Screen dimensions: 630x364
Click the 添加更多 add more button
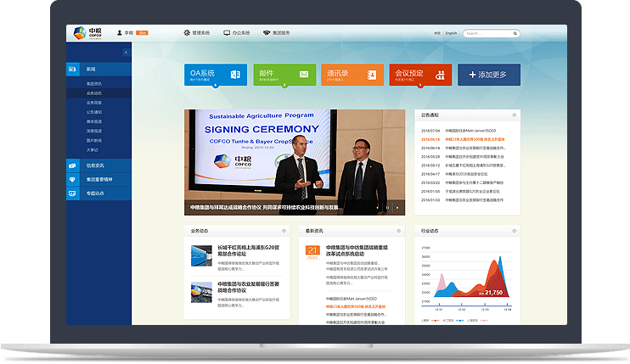click(x=488, y=75)
